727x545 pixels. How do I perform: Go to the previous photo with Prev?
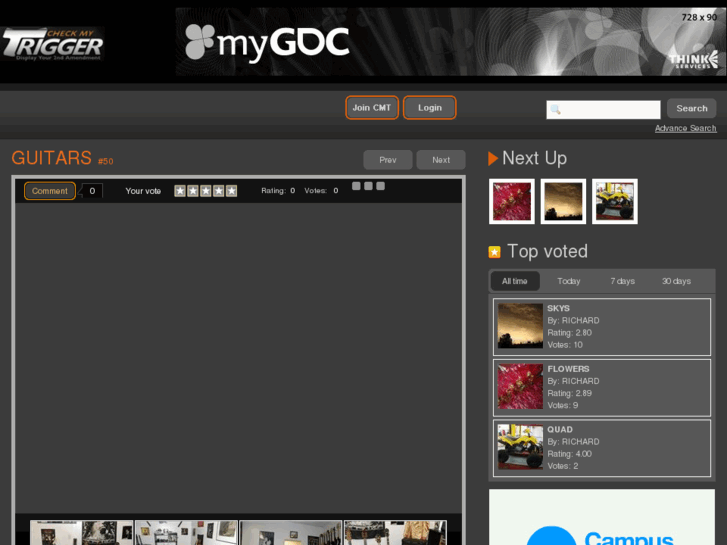pyautogui.click(x=388, y=160)
